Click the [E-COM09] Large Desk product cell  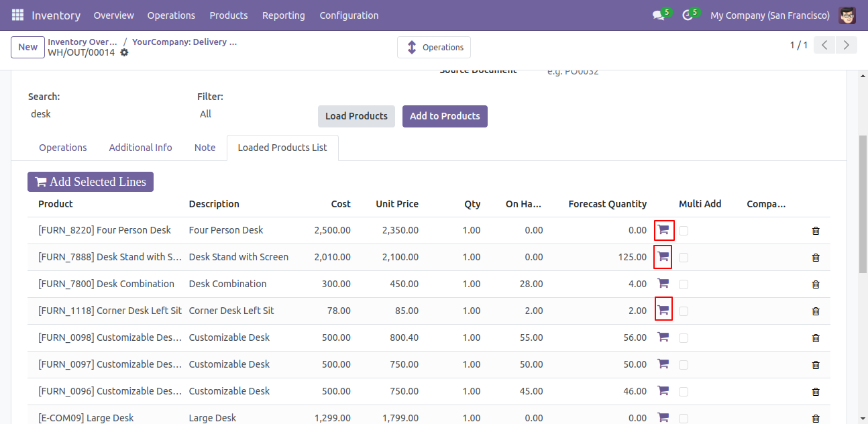tap(86, 418)
